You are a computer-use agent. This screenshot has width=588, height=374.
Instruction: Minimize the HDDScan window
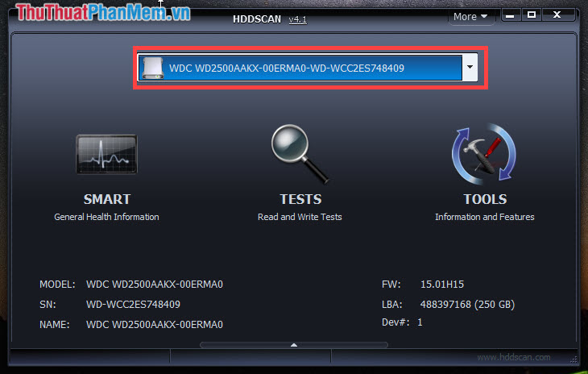[x=510, y=15]
